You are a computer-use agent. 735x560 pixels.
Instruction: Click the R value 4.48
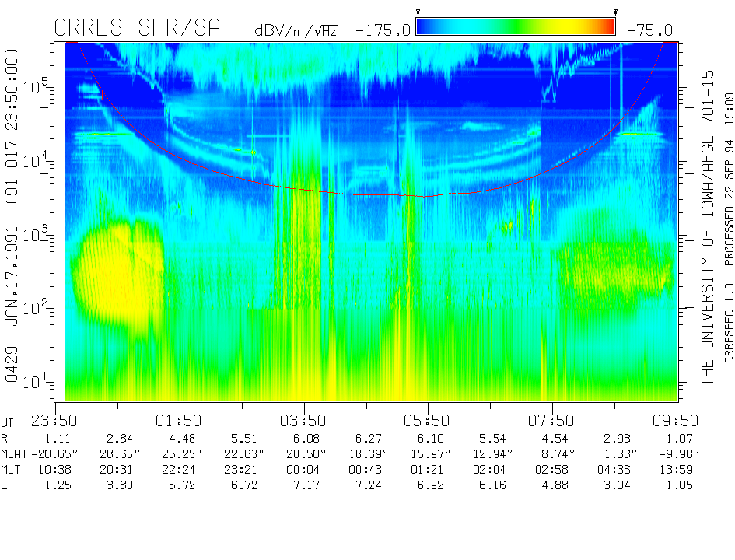182,439
